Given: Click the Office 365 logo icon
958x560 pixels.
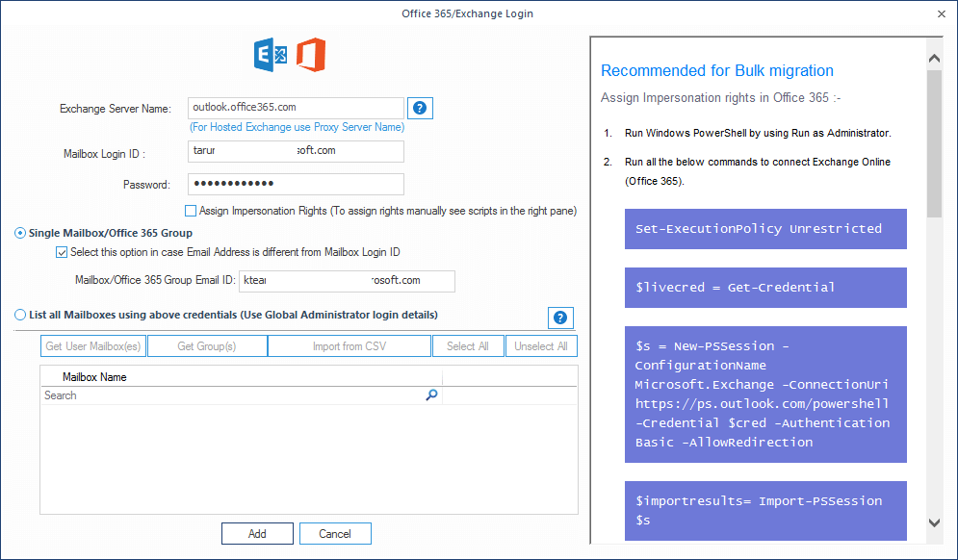Looking at the screenshot, I should (x=311, y=54).
